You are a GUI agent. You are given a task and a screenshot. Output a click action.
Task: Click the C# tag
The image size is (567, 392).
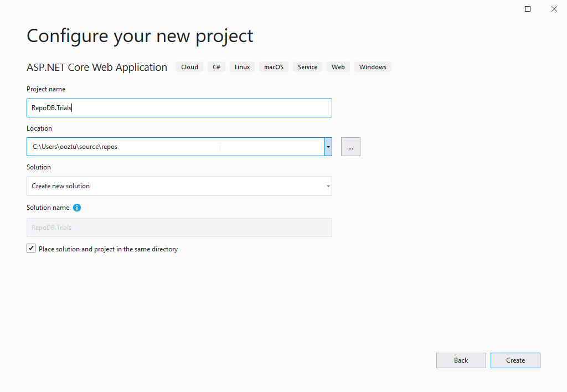pyautogui.click(x=217, y=67)
